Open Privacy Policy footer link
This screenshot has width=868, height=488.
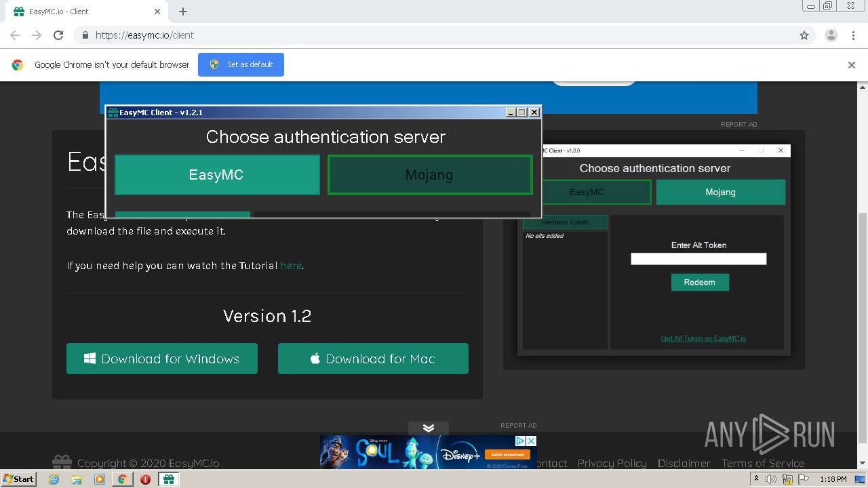click(612, 463)
